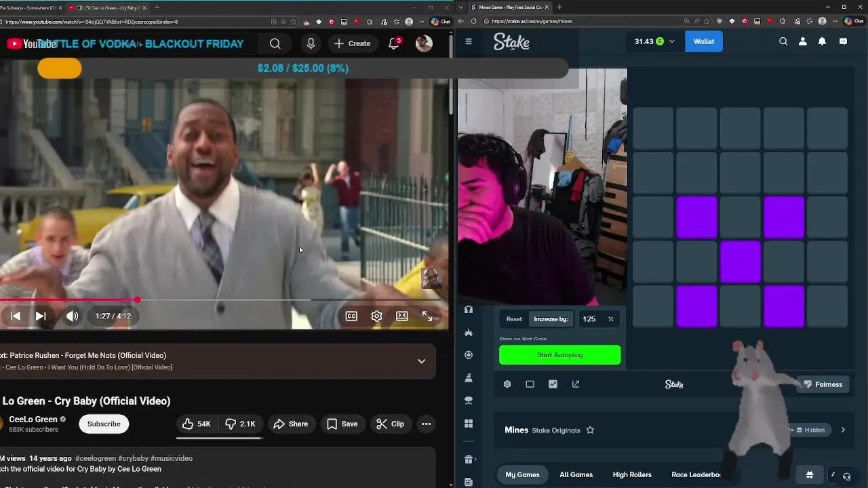This screenshot has height=488, width=868.
Task: Open YouTube notifications bell
Action: (394, 43)
